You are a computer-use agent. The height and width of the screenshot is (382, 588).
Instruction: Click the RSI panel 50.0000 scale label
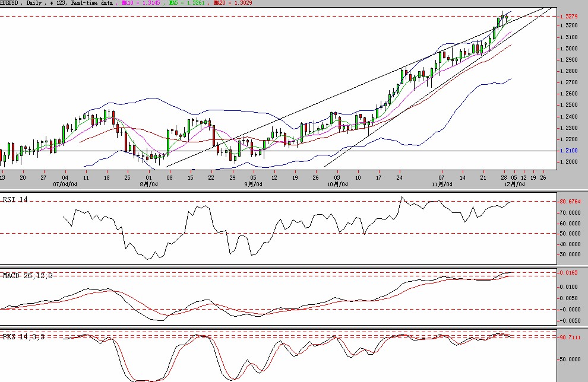click(570, 233)
